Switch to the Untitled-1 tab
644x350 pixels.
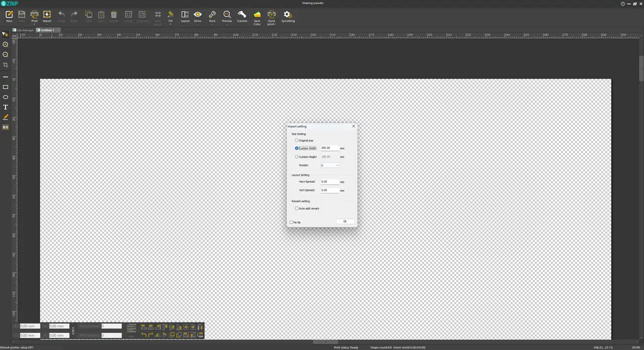tap(48, 30)
